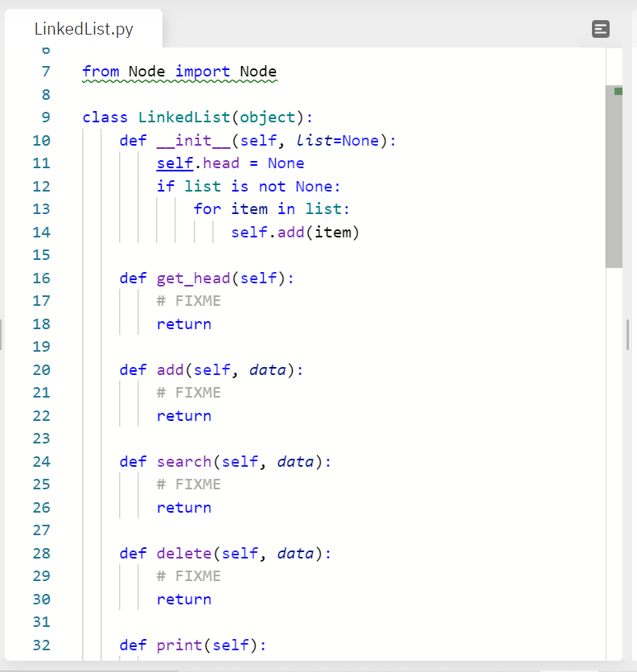
Task: Click the add method name on line 20
Action: point(170,370)
